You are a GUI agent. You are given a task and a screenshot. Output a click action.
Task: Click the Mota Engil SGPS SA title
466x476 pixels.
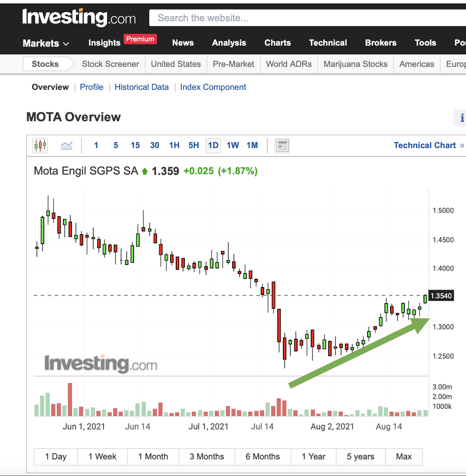click(x=86, y=171)
